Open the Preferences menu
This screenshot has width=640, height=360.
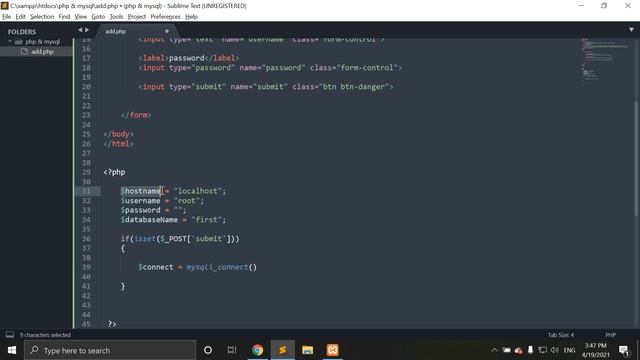coord(165,17)
